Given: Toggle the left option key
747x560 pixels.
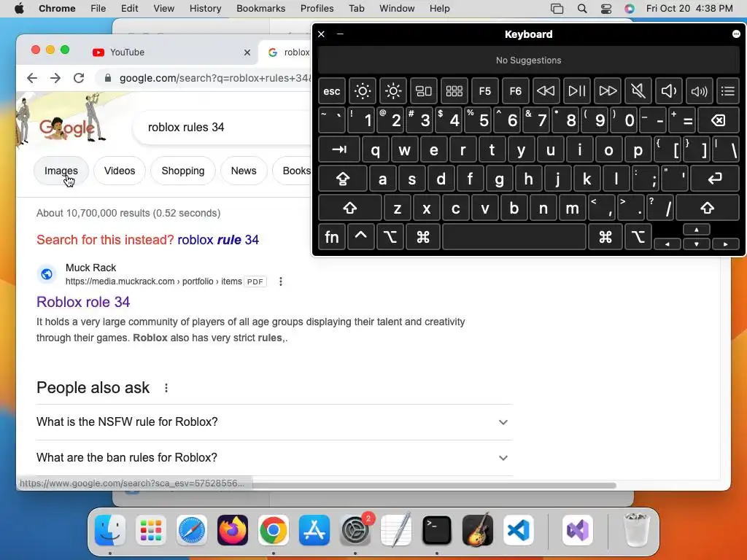Looking at the screenshot, I should pos(390,237).
